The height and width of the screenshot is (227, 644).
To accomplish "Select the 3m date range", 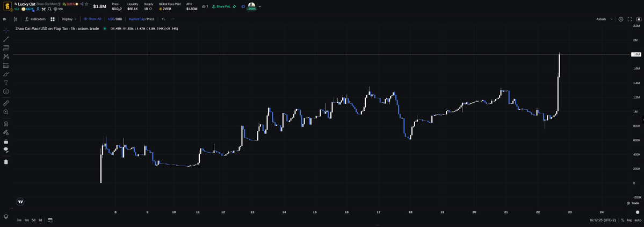I will pyautogui.click(x=19, y=220).
